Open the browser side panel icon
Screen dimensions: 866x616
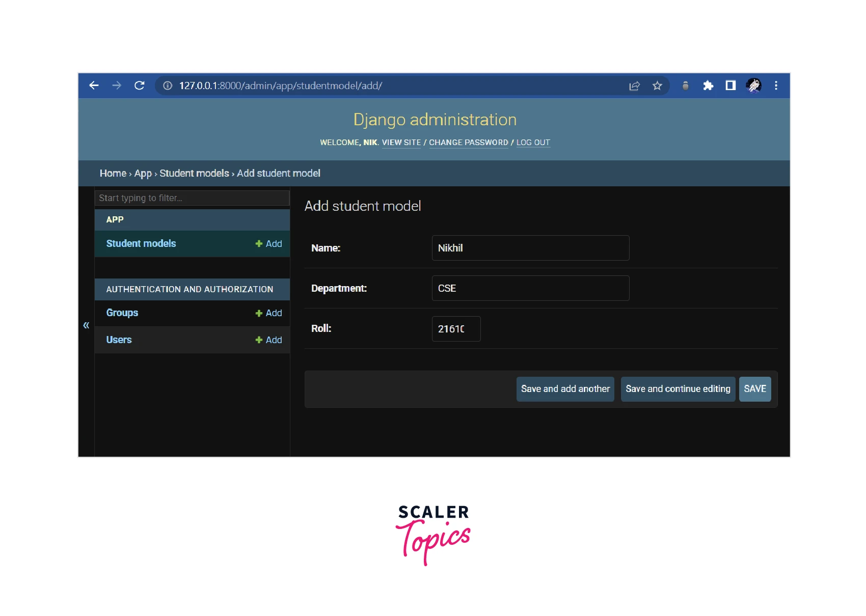coord(730,86)
